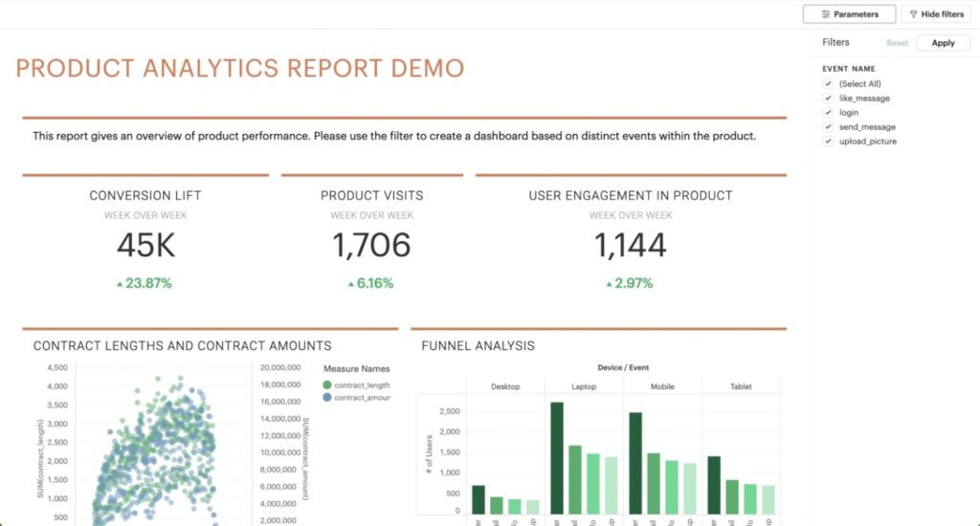The image size is (980, 526).
Task: Click the green up arrow beside 2.97%
Action: pos(609,284)
